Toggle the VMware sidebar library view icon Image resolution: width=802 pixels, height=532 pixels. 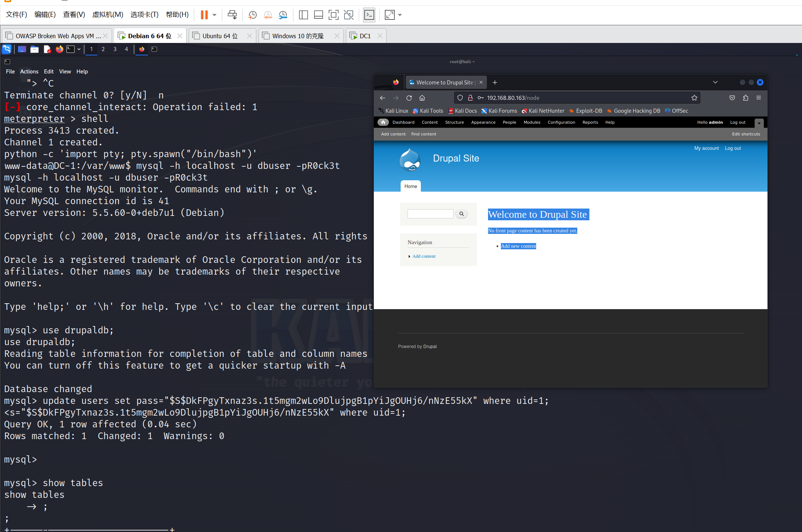click(x=303, y=15)
